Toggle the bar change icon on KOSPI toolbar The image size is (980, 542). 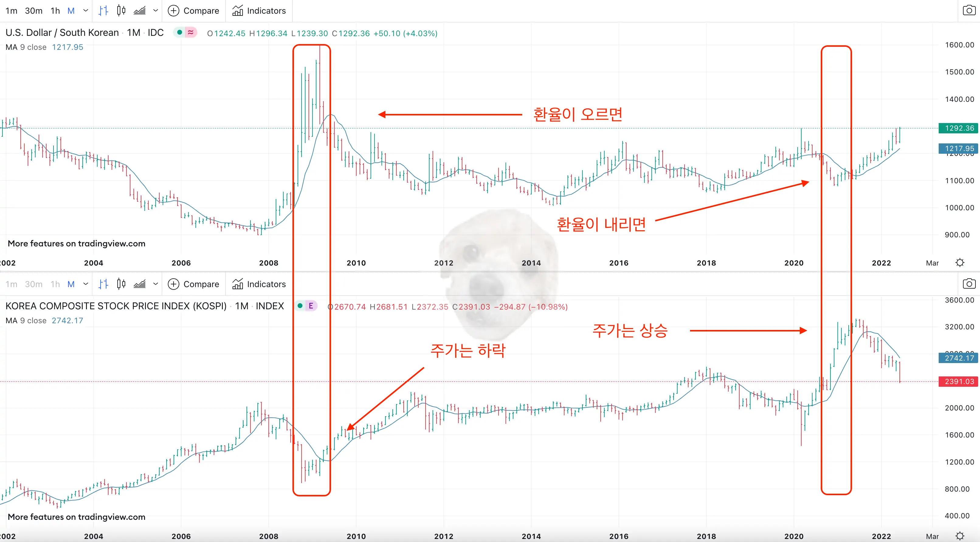click(103, 284)
